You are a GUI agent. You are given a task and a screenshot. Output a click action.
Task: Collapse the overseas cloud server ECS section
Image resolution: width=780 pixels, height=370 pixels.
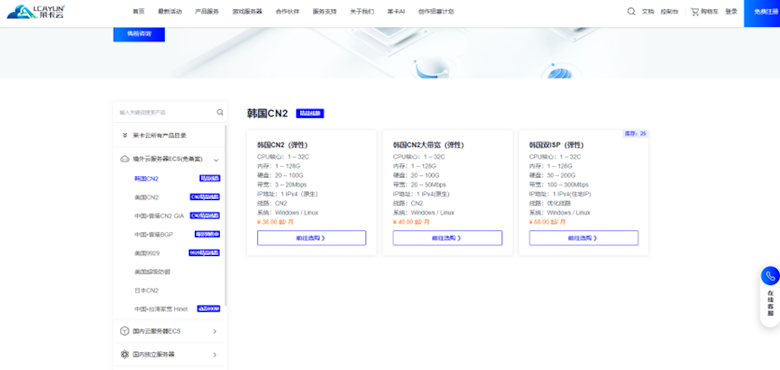tap(216, 160)
